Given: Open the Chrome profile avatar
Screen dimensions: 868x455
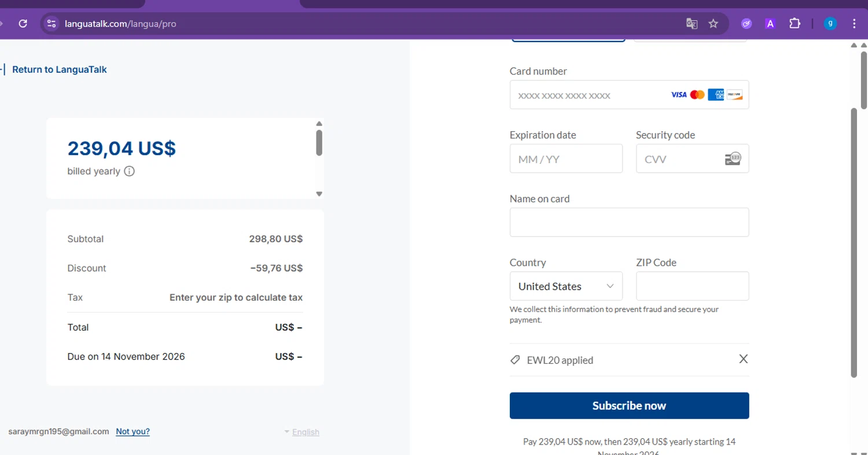Looking at the screenshot, I should click(830, 24).
